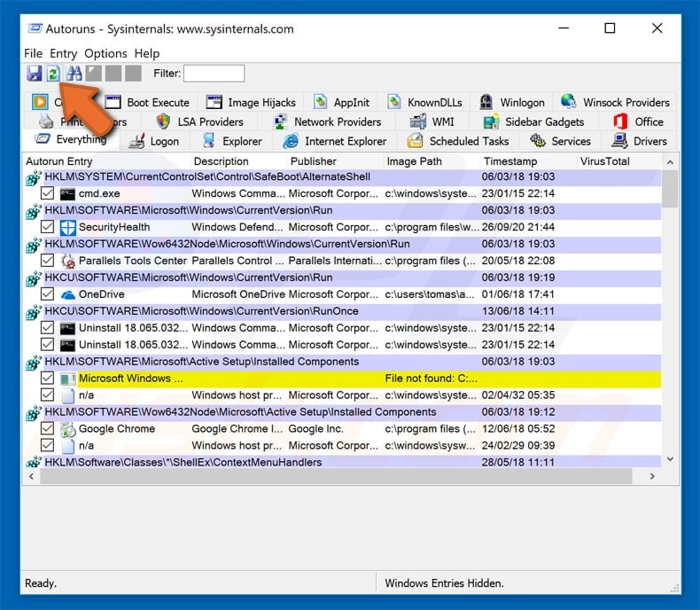Image resolution: width=700 pixels, height=610 pixels.
Task: Switch to the Boot Execute tab
Action: 148,102
